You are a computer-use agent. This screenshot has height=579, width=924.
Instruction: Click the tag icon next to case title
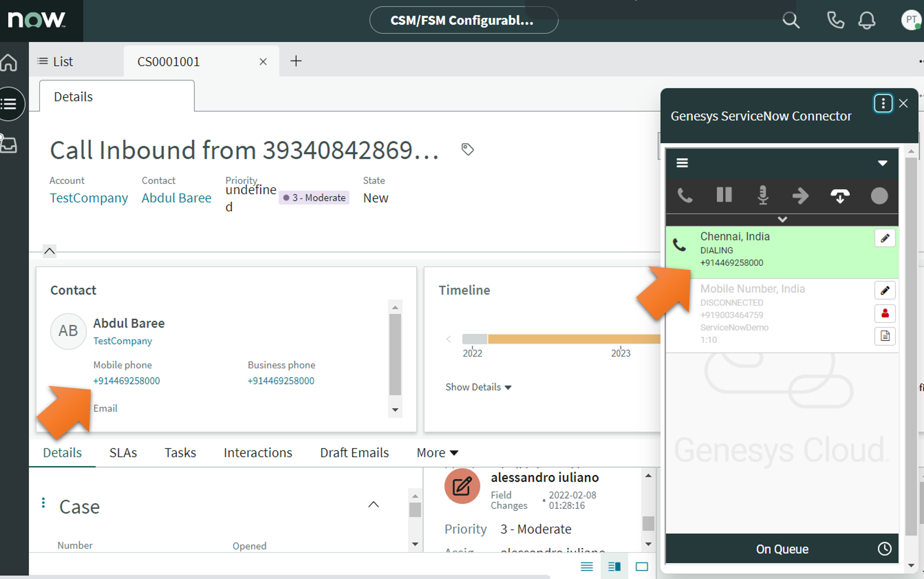467,149
